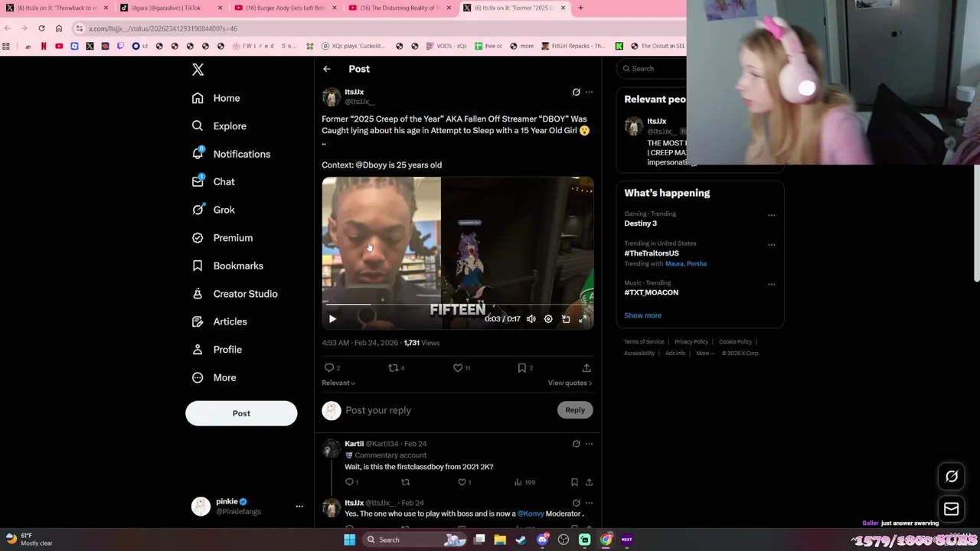980x551 pixels.
Task: Open account options next to pinkie profile
Action: click(299, 507)
